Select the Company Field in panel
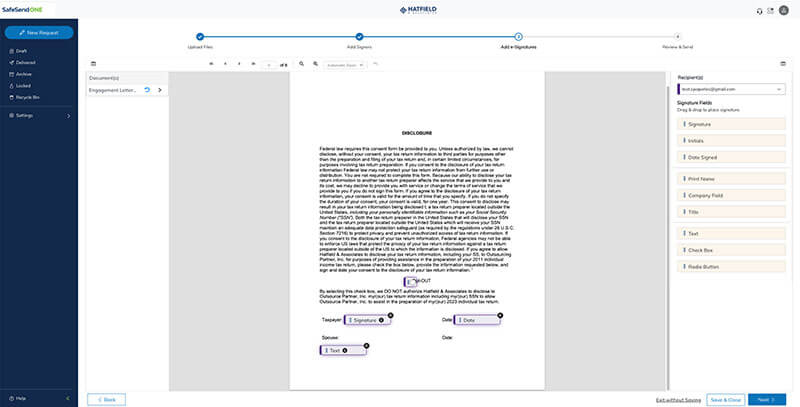The height and width of the screenshot is (407, 800). (731, 195)
